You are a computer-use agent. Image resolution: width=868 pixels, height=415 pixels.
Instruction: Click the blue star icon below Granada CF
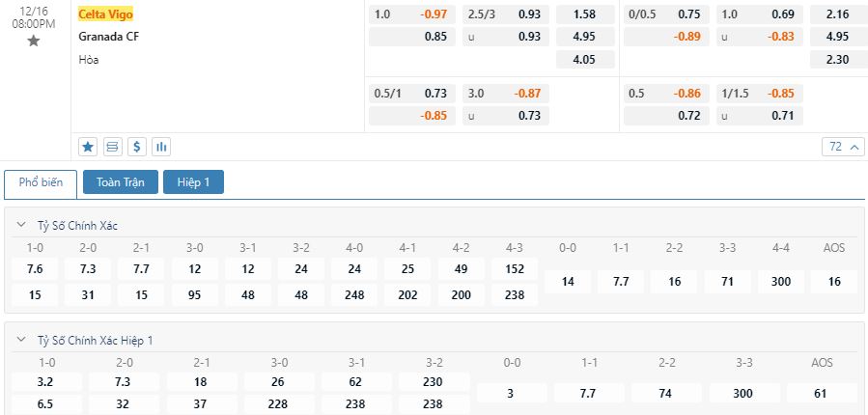click(88, 147)
